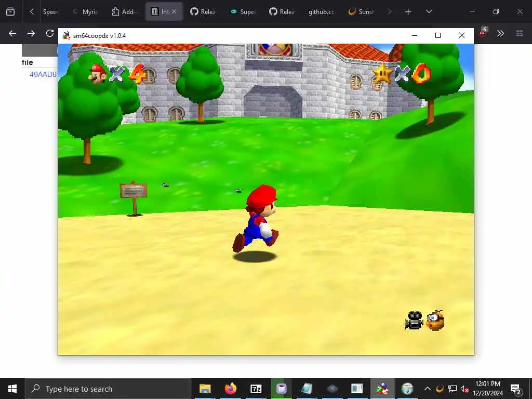Image resolution: width=532 pixels, height=399 pixels.
Task: Switch to the Add-ons browser tab
Action: tap(125, 11)
